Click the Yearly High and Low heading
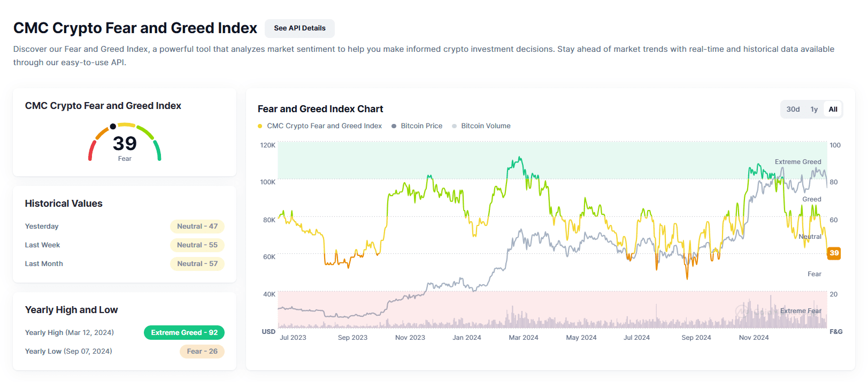 pyautogui.click(x=72, y=310)
